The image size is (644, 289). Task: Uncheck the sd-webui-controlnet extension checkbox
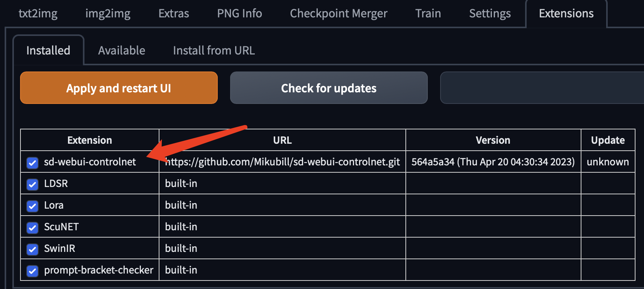coord(32,163)
